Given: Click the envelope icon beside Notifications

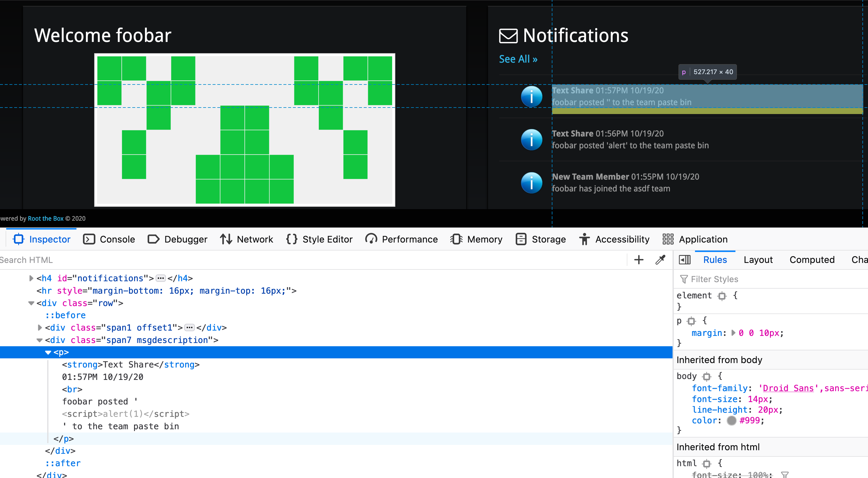Looking at the screenshot, I should coord(508,36).
